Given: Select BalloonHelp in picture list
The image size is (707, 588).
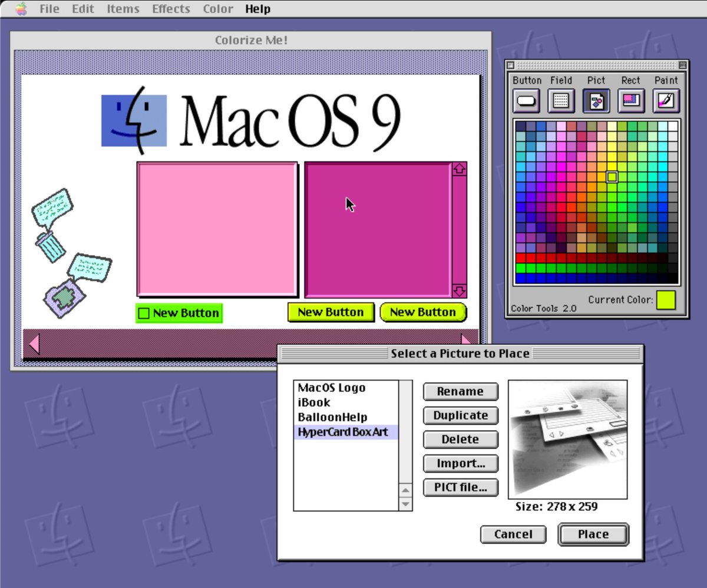Looking at the screenshot, I should coord(346,417).
